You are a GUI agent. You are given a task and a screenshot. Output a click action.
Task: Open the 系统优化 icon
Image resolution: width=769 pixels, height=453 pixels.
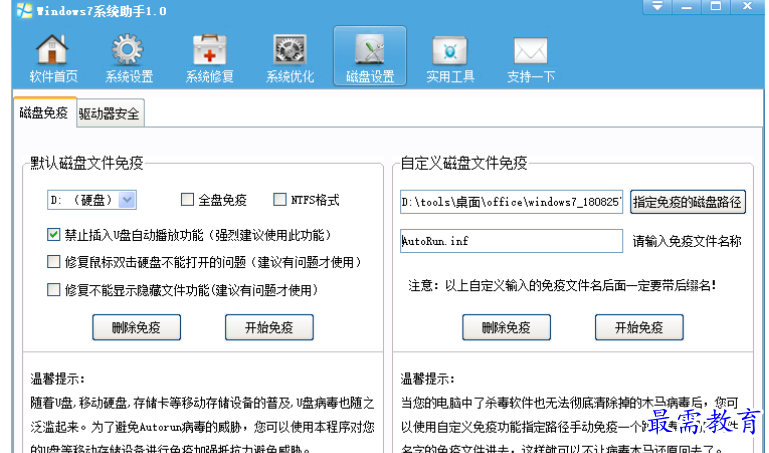pyautogui.click(x=290, y=57)
